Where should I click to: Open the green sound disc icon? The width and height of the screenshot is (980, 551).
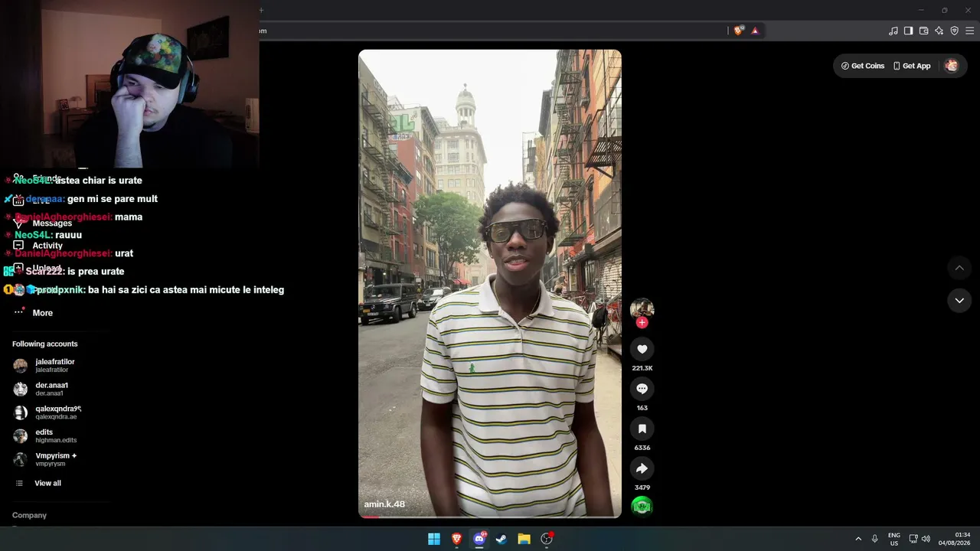pos(642,506)
